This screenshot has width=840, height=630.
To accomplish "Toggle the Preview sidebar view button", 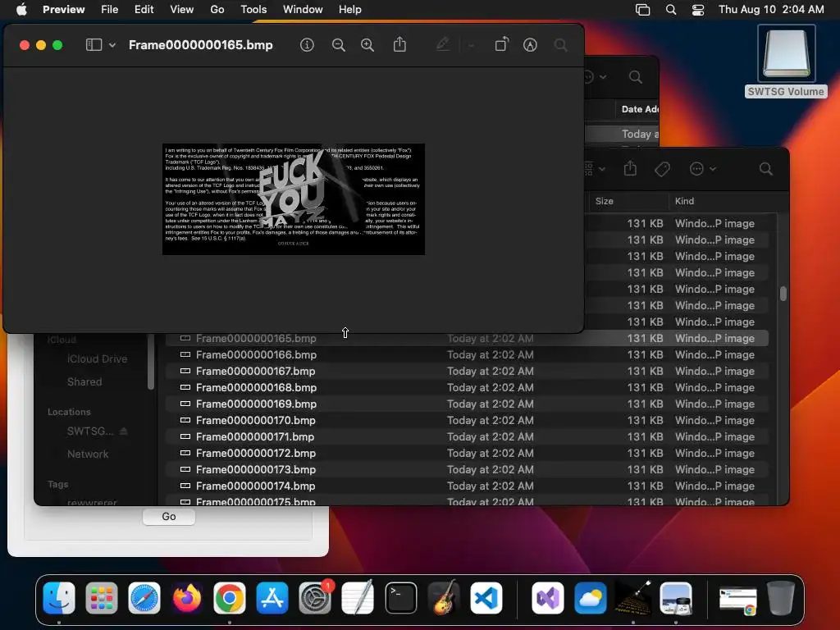I will [94, 45].
